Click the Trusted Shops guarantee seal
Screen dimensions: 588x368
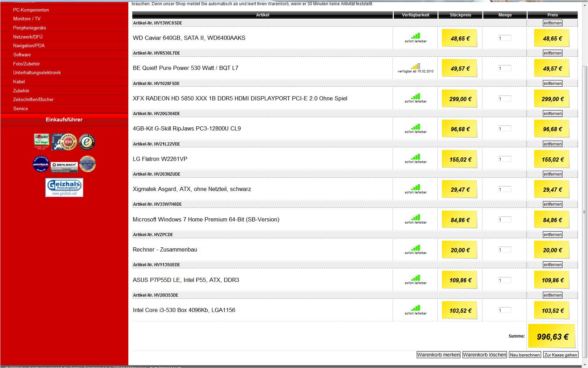87,142
